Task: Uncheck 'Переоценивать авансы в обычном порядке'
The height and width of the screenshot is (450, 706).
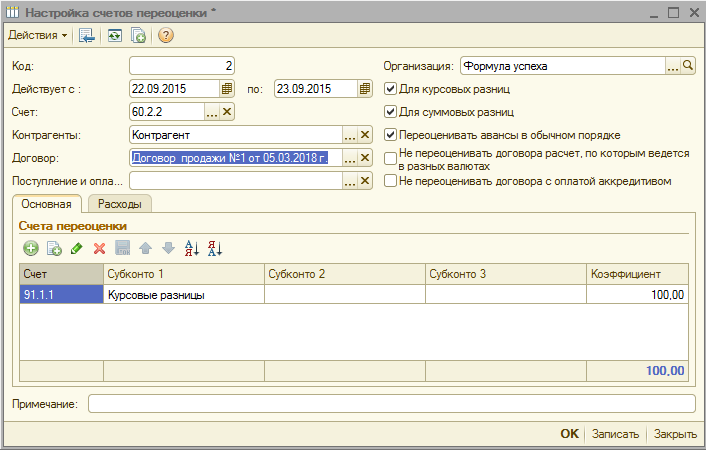Action: (391, 135)
